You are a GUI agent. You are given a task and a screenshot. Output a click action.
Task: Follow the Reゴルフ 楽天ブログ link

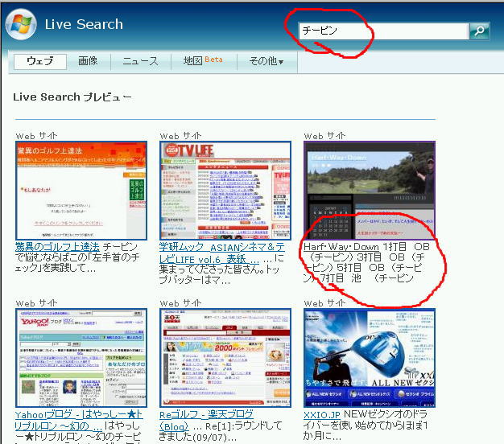pos(206,420)
